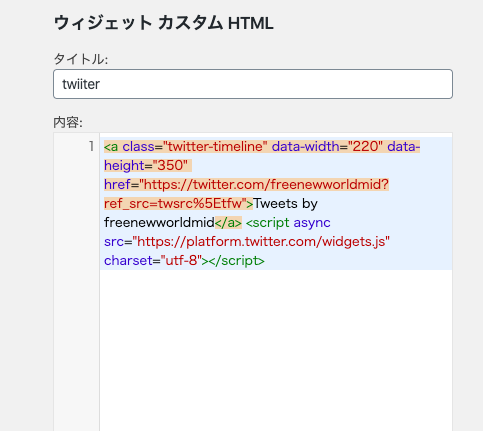
Task: Click the title field containing twiiter
Action: [253, 84]
